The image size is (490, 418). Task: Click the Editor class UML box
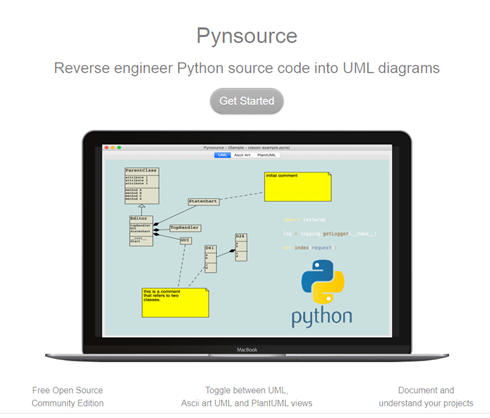(141, 231)
